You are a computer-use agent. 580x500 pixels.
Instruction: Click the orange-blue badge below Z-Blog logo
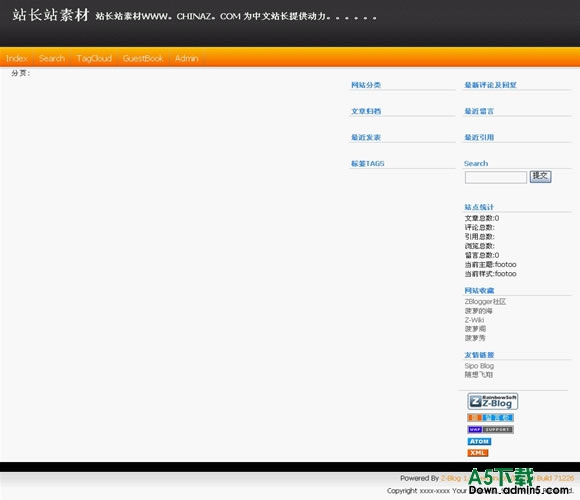490,418
